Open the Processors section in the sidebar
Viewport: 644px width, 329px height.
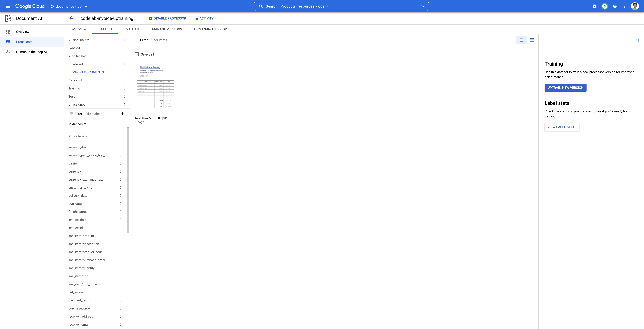[24, 42]
